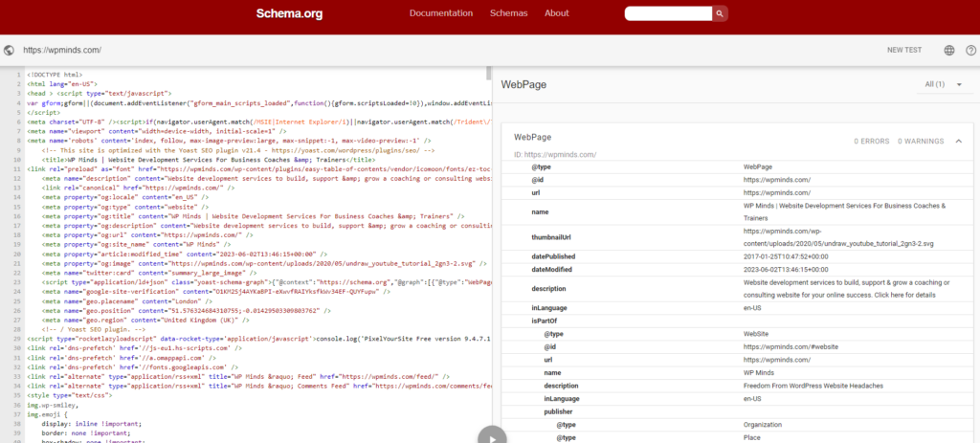The image size is (980, 443).
Task: Open the Documentation menu
Action: click(x=440, y=13)
